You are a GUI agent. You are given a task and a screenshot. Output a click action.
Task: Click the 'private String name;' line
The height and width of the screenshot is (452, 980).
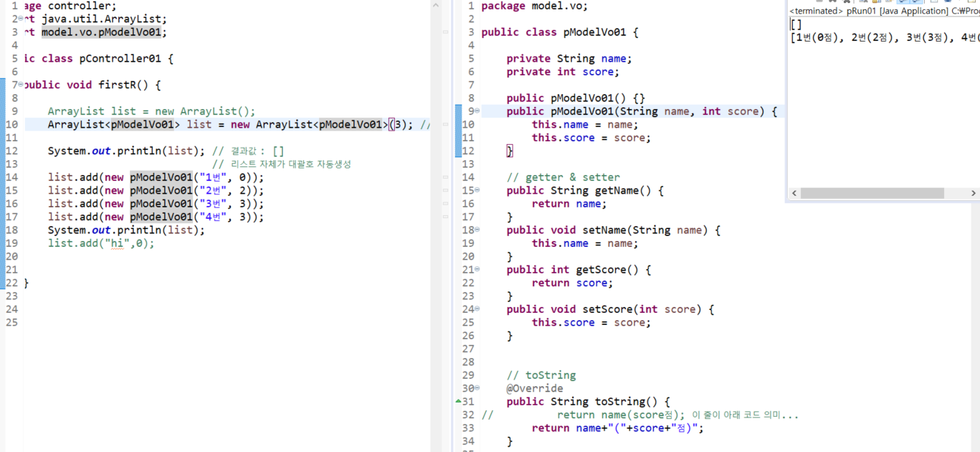tap(569, 59)
